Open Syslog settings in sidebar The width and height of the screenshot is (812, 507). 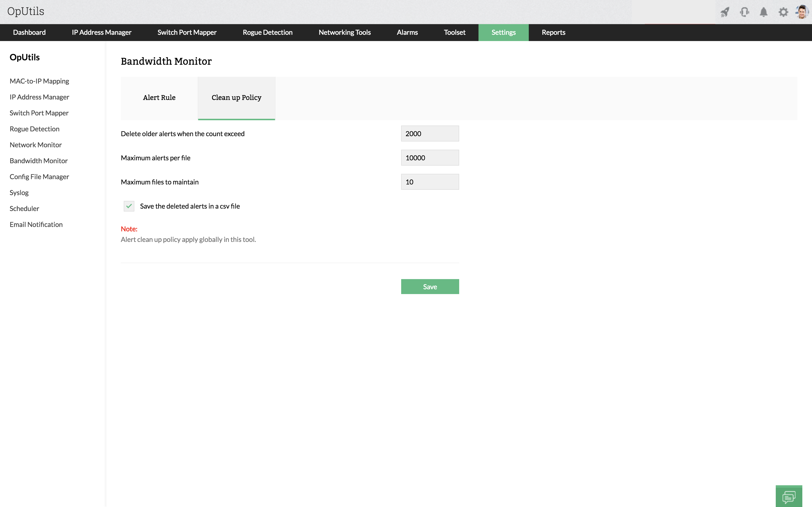pyautogui.click(x=19, y=192)
